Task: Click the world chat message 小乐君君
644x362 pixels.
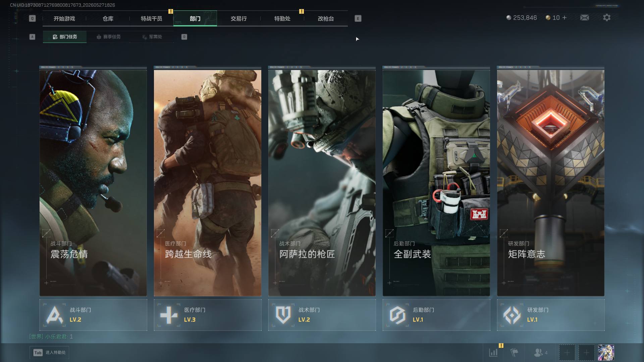Action: click(51, 337)
